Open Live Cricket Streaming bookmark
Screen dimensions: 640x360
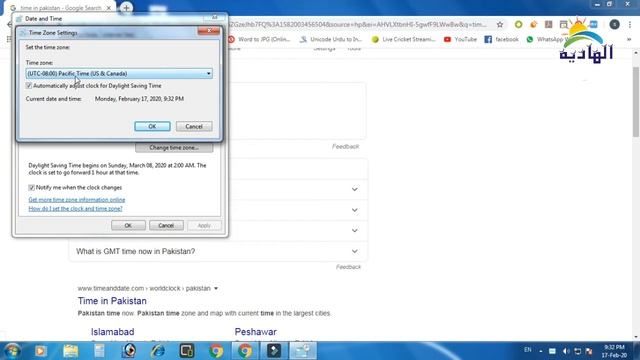coord(404,39)
